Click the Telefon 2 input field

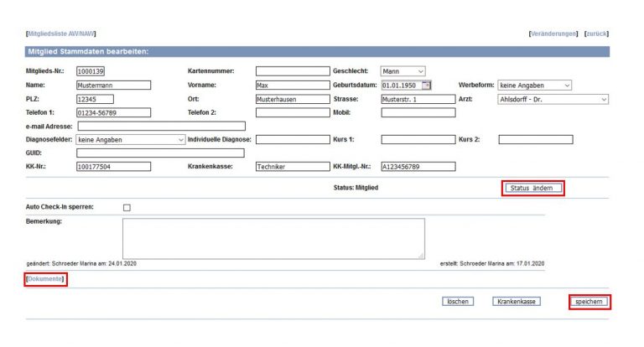tap(293, 112)
